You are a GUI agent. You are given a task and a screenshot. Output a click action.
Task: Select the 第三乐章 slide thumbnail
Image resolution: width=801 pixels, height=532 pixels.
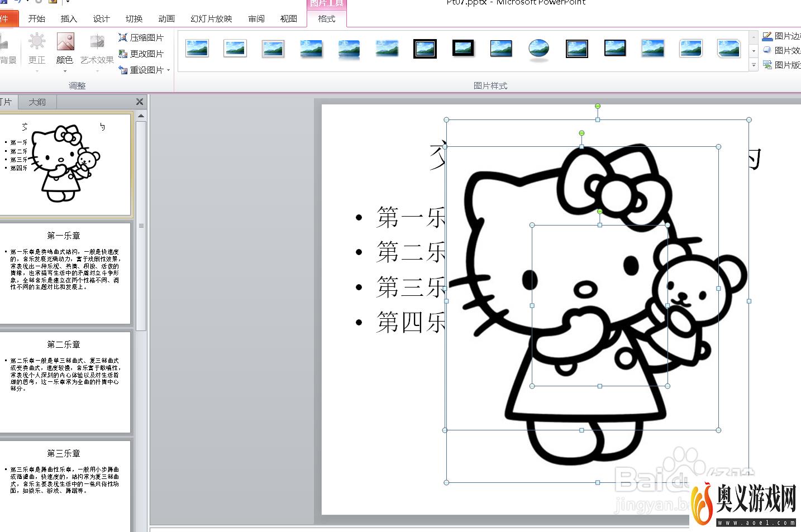click(x=65, y=486)
